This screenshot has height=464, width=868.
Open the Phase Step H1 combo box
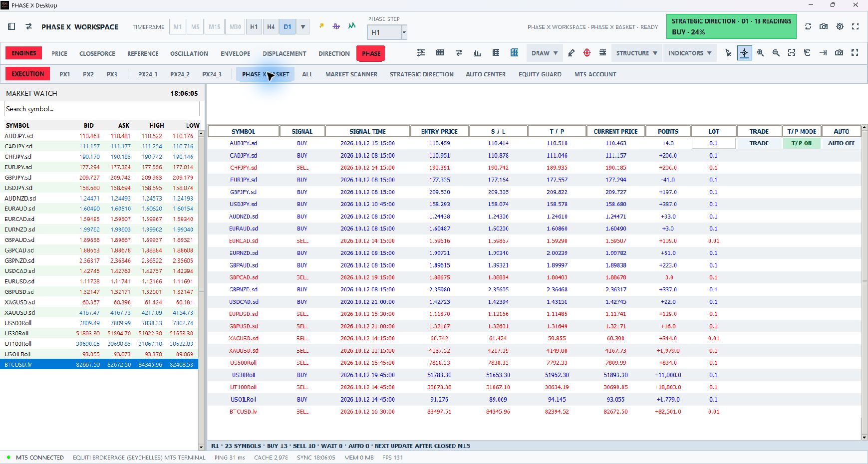tap(387, 32)
